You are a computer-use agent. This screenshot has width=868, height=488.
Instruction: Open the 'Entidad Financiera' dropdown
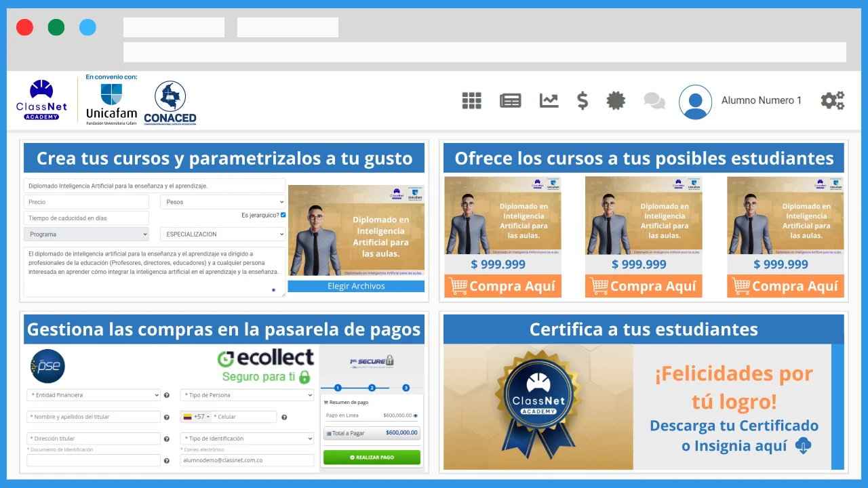[x=94, y=394]
